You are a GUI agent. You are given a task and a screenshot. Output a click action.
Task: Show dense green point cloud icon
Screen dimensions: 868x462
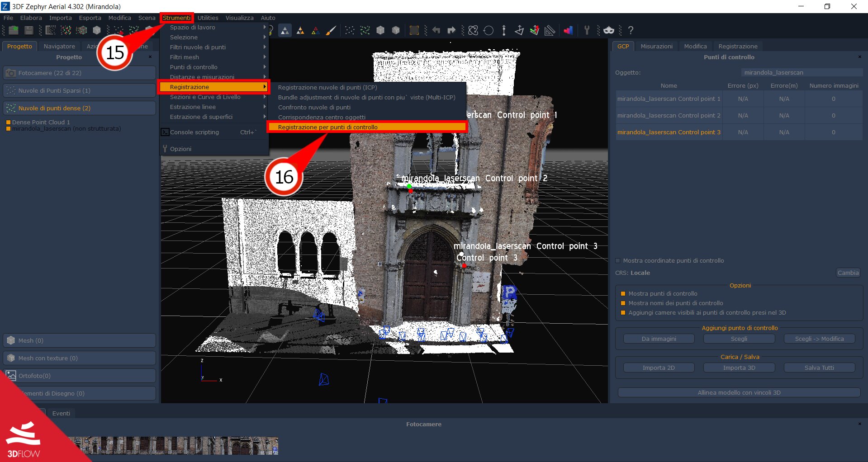pyautogui.click(x=365, y=30)
